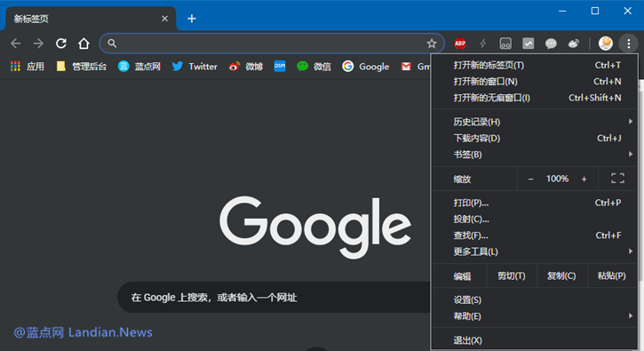The height and width of the screenshot is (351, 644).
Task: Open the 微博 bookmark
Action: tap(245, 66)
